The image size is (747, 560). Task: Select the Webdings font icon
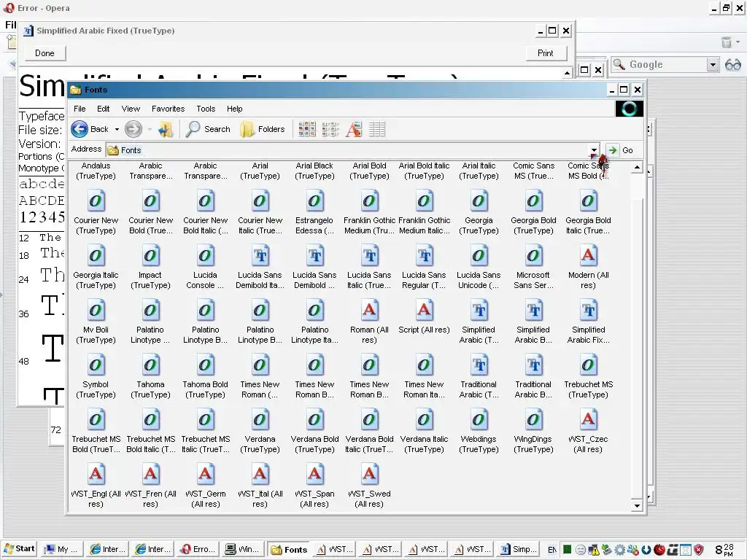[x=479, y=420]
